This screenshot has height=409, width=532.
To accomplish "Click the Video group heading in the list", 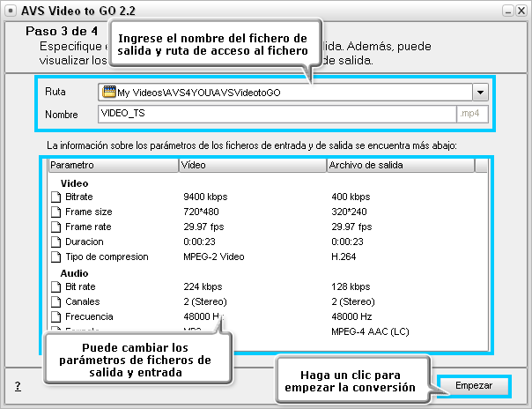I will pyautogui.click(x=74, y=183).
